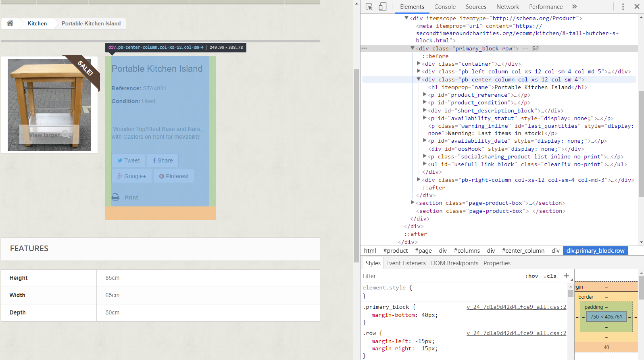Toggle the device toolbar icon
Screen dimensions: 644x360
click(382, 6)
